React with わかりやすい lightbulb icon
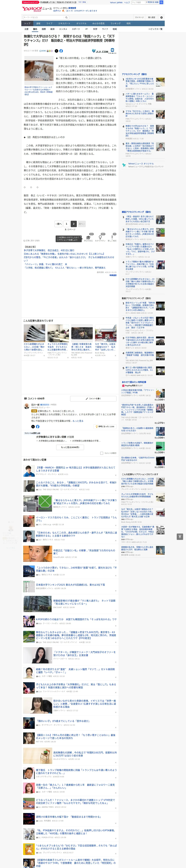 tap(100, 238)
